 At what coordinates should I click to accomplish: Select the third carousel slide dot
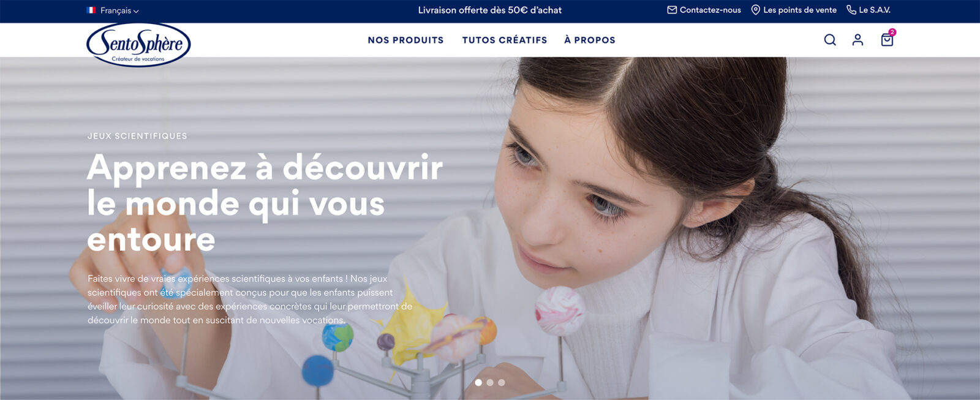pos(502,382)
